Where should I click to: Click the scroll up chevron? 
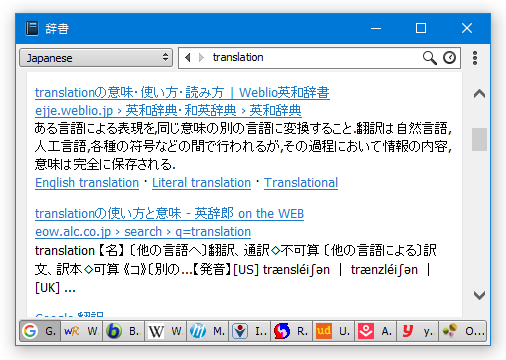(x=479, y=94)
